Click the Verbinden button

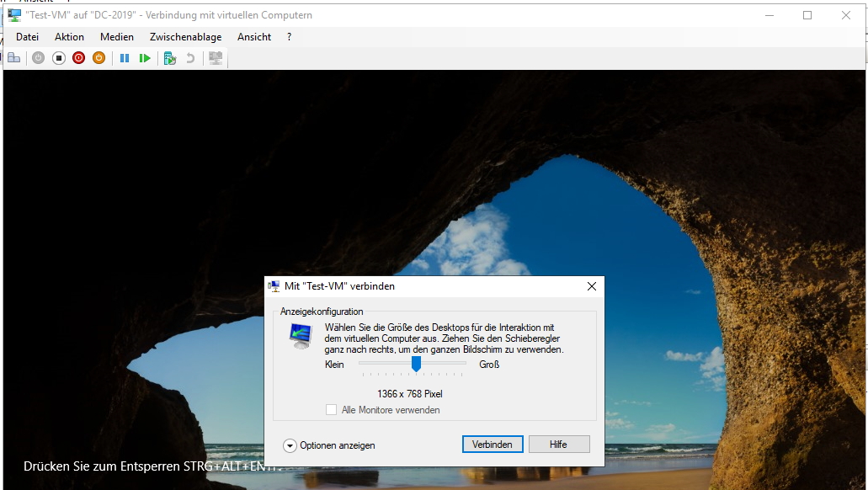click(x=493, y=444)
